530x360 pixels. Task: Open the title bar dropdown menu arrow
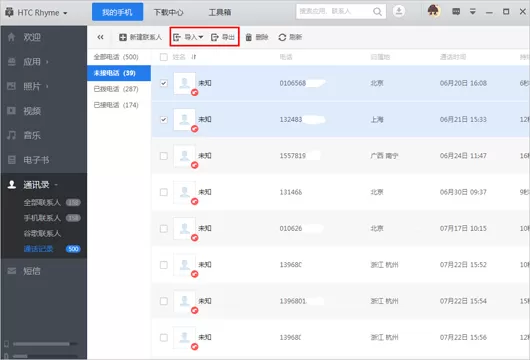click(x=473, y=12)
